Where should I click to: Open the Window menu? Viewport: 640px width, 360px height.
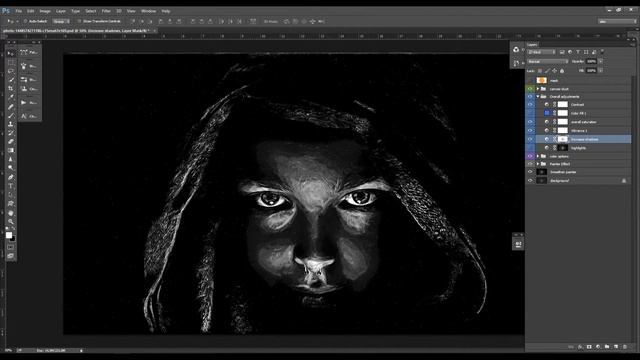(x=149, y=11)
